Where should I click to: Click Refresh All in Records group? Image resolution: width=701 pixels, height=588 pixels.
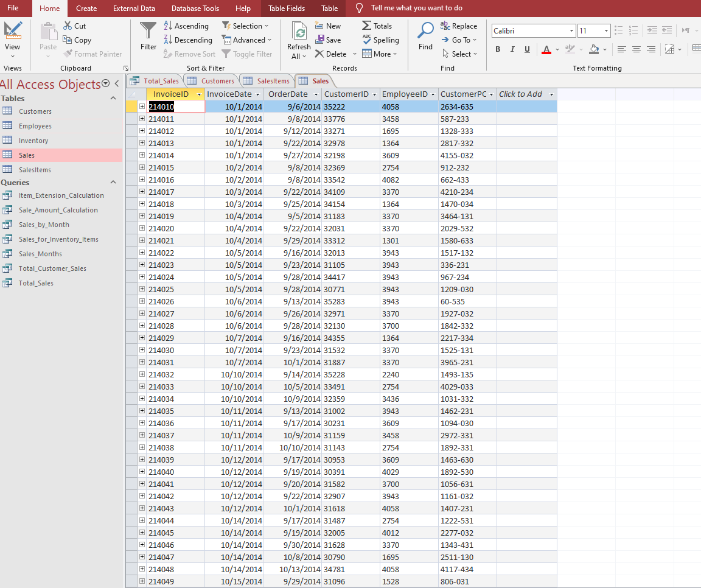click(299, 41)
